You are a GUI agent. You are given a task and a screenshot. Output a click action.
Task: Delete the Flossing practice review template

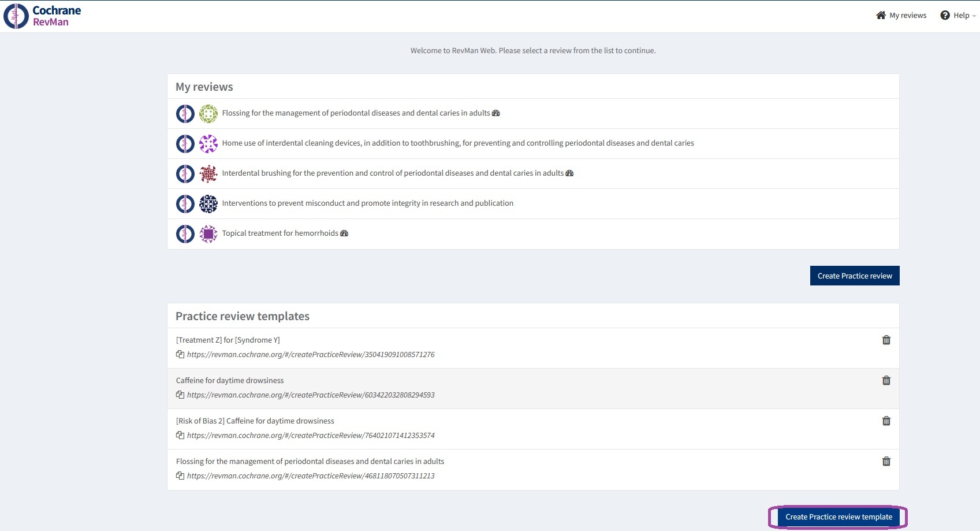pyautogui.click(x=886, y=461)
